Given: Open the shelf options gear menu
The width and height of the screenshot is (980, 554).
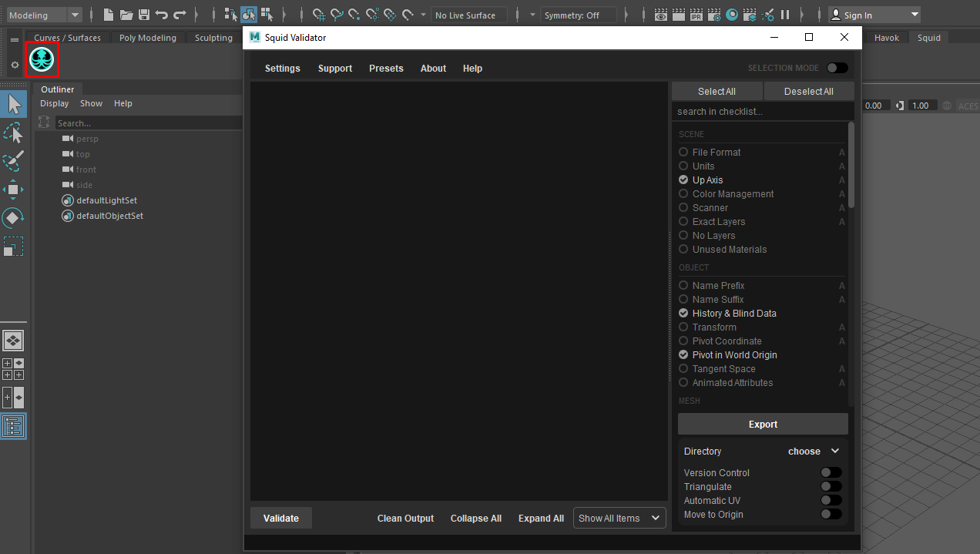Looking at the screenshot, I should tap(15, 65).
